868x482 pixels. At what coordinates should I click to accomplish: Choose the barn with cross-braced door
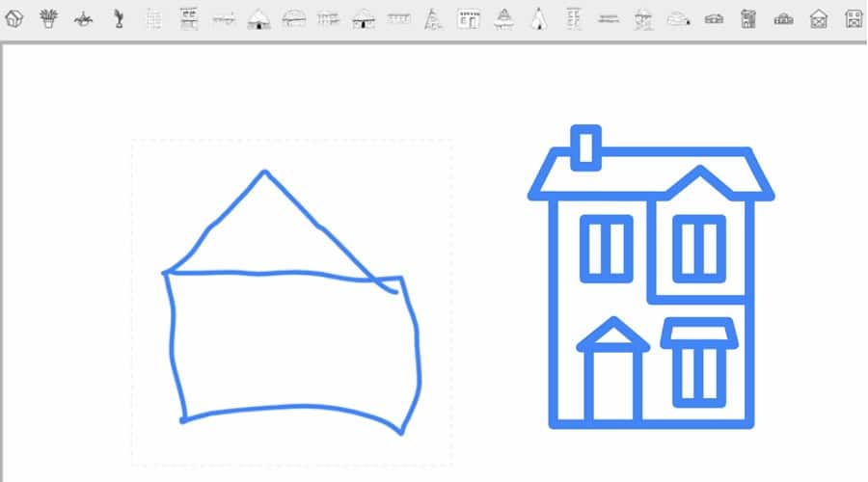click(x=819, y=19)
